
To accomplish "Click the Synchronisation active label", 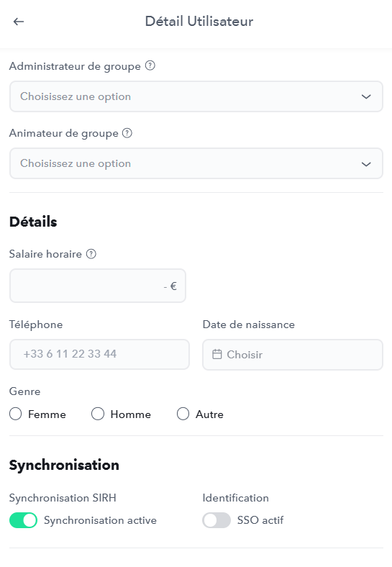I will click(100, 520).
